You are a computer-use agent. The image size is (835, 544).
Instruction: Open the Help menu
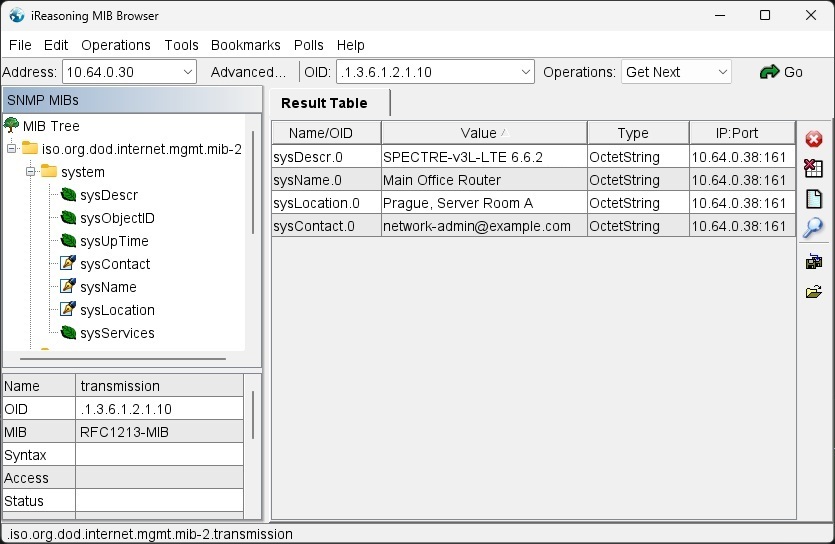[350, 45]
